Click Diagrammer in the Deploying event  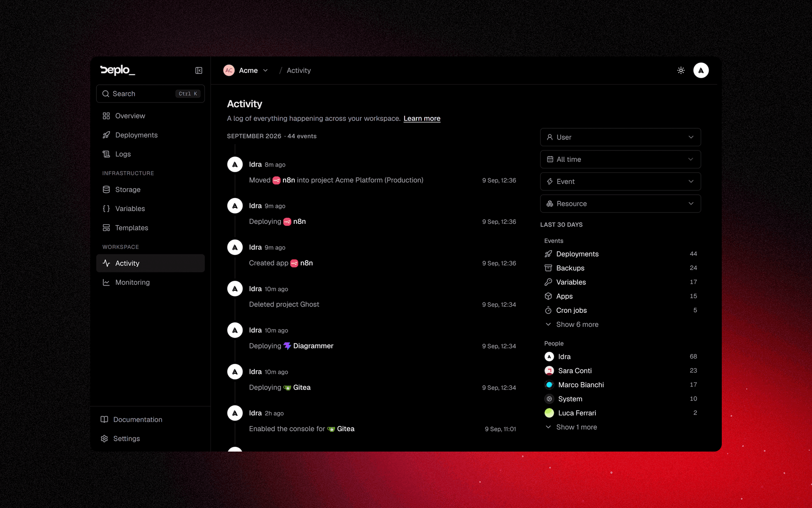[x=308, y=346]
